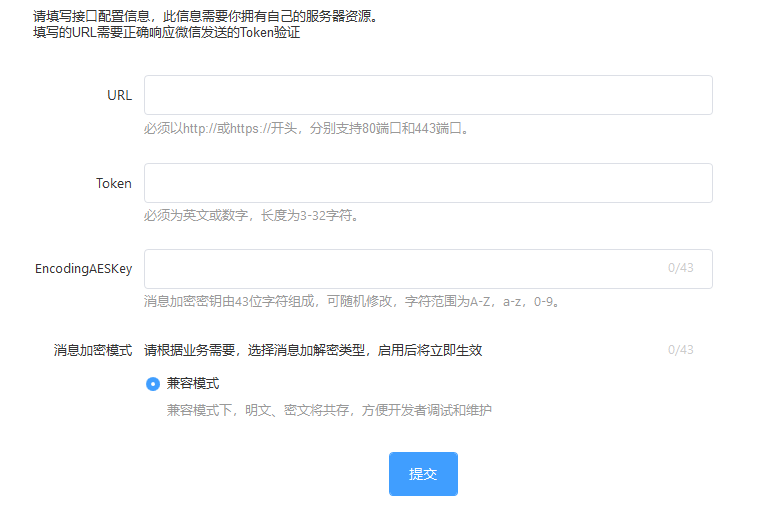Click the EncodingAESKey input field

tap(400, 269)
